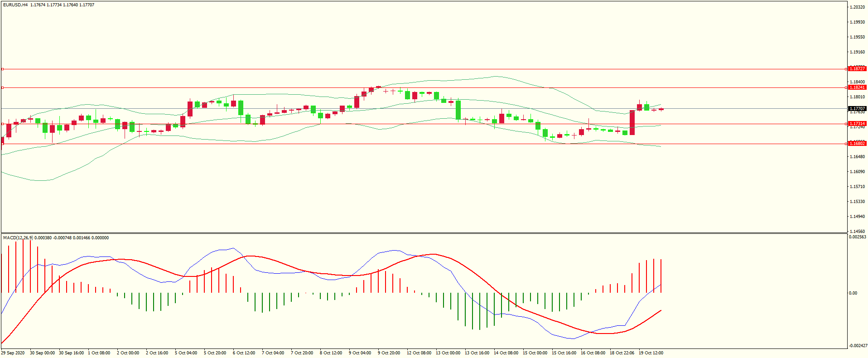Click the large red candle near 18 Oct
Viewport: 868px width, 358px height.
[632, 122]
